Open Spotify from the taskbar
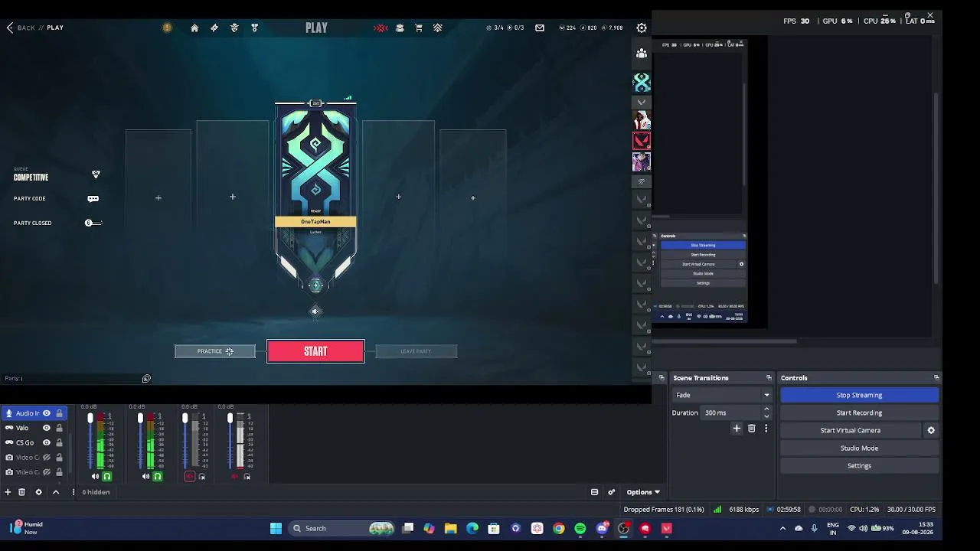Viewport: 980px width, 551px height. tap(580, 528)
